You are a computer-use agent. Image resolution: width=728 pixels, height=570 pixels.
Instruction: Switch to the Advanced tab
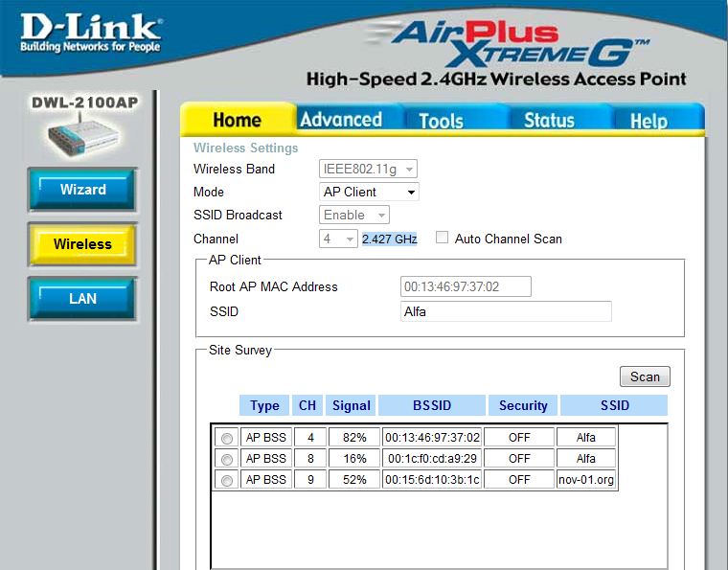(341, 120)
